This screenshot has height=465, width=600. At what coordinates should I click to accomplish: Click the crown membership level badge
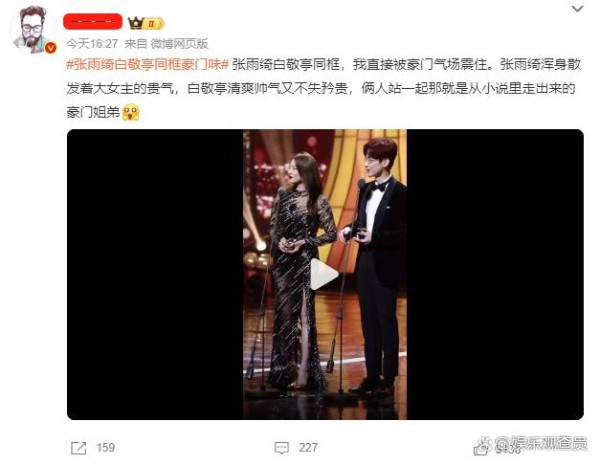tap(146, 23)
